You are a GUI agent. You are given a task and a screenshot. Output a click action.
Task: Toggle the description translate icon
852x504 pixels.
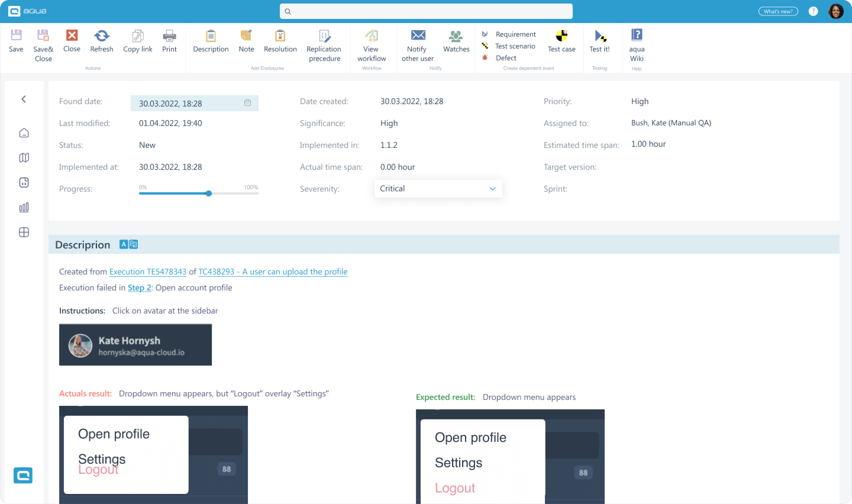click(134, 245)
